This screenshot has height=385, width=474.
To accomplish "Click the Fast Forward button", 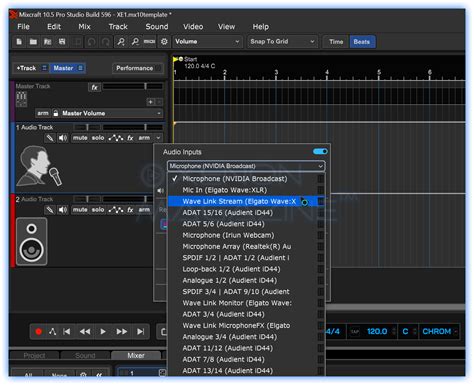I will pos(122,332).
